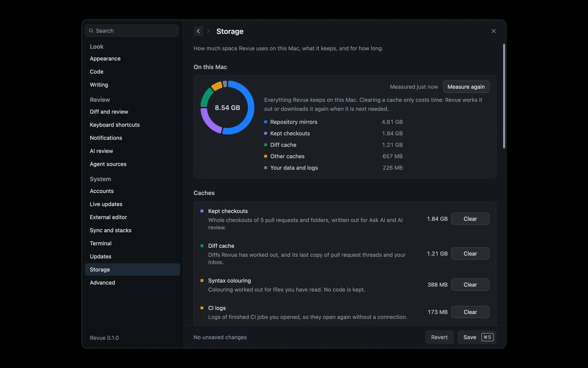Open Advanced settings
The height and width of the screenshot is (368, 588).
tap(132, 283)
